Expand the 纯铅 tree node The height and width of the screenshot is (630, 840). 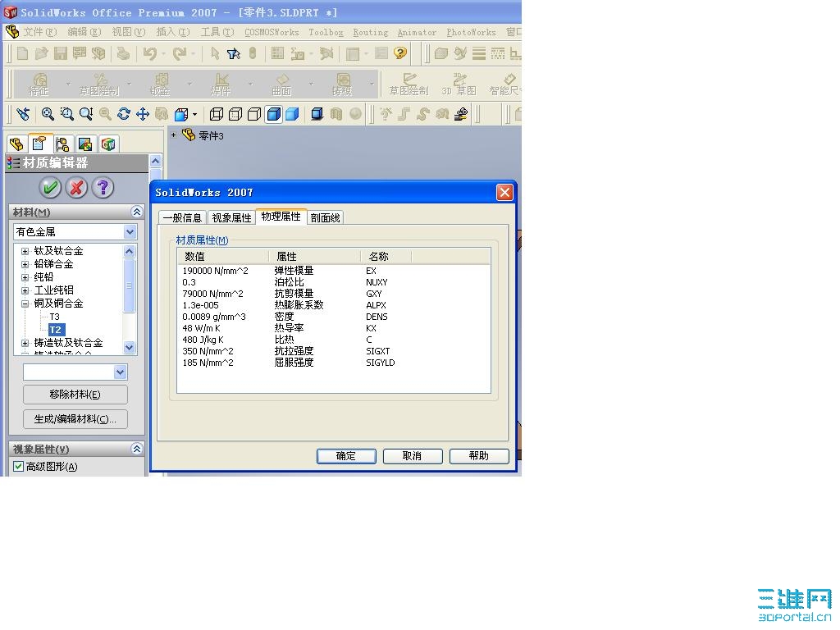[25, 277]
